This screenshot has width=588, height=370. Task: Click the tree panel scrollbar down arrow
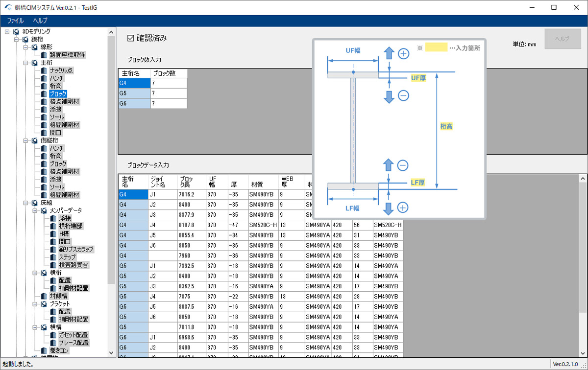pos(111,353)
